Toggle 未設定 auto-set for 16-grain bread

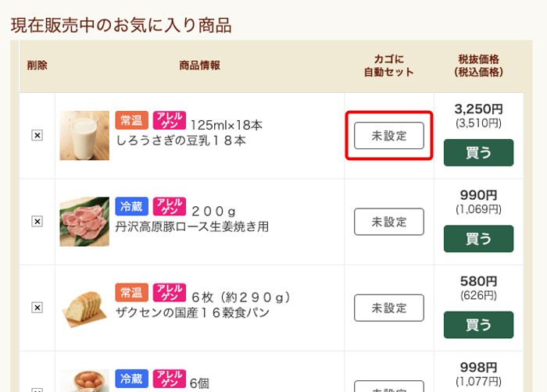tap(389, 307)
